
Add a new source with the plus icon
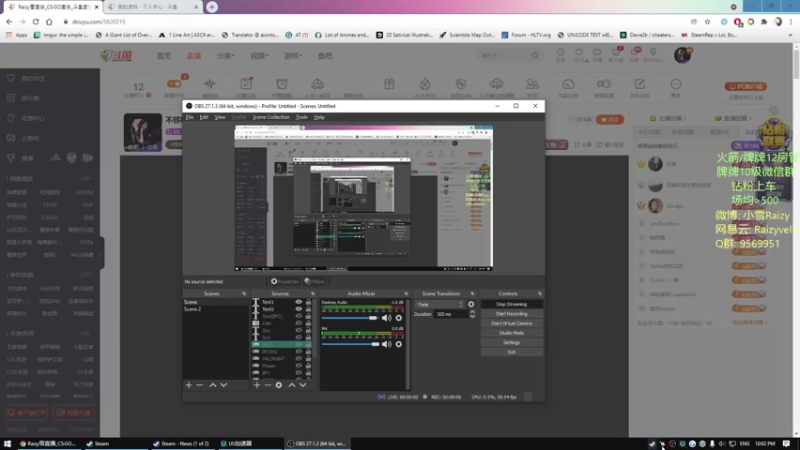coord(257,385)
